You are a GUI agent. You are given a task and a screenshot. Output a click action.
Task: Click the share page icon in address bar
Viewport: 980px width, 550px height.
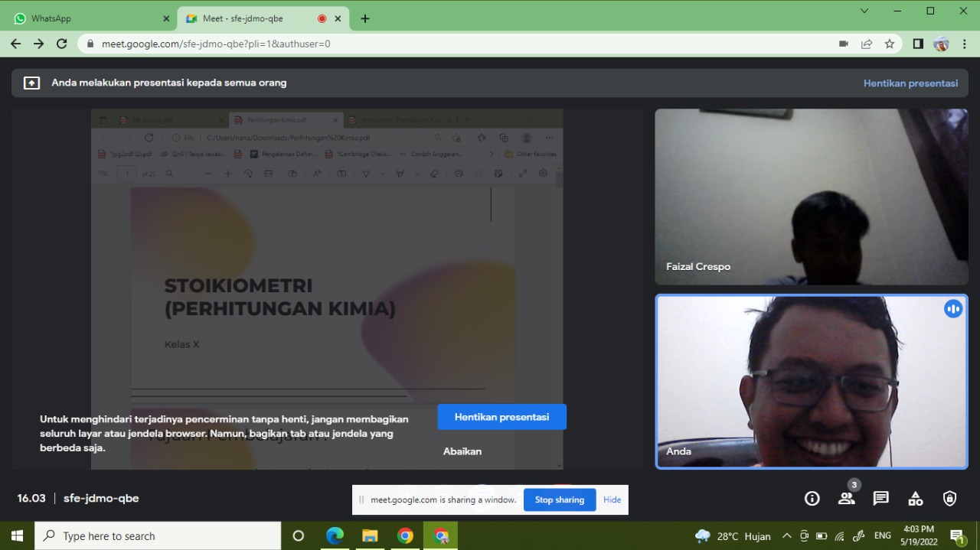pos(867,44)
